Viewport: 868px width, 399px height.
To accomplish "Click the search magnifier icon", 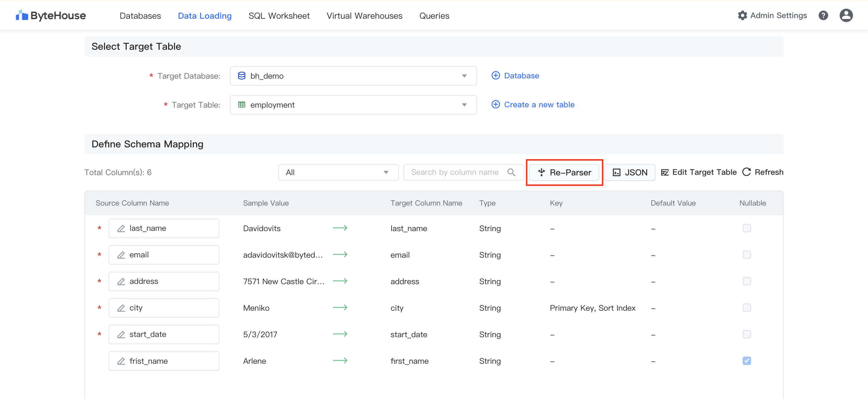I will click(x=511, y=172).
